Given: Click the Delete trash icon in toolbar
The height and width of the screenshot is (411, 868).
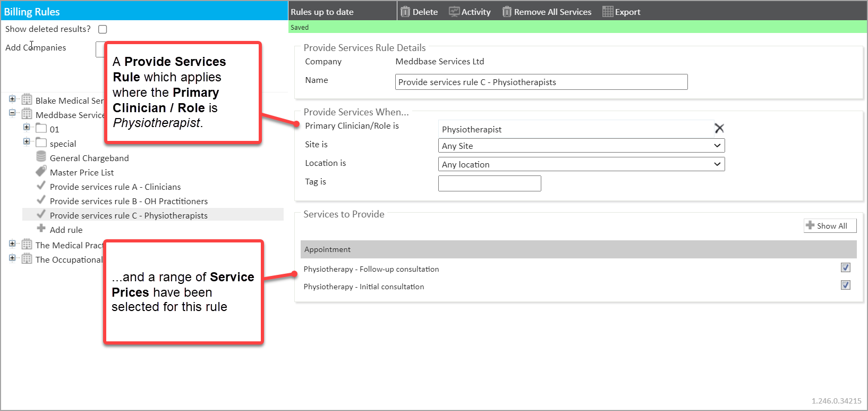Looking at the screenshot, I should [x=405, y=12].
